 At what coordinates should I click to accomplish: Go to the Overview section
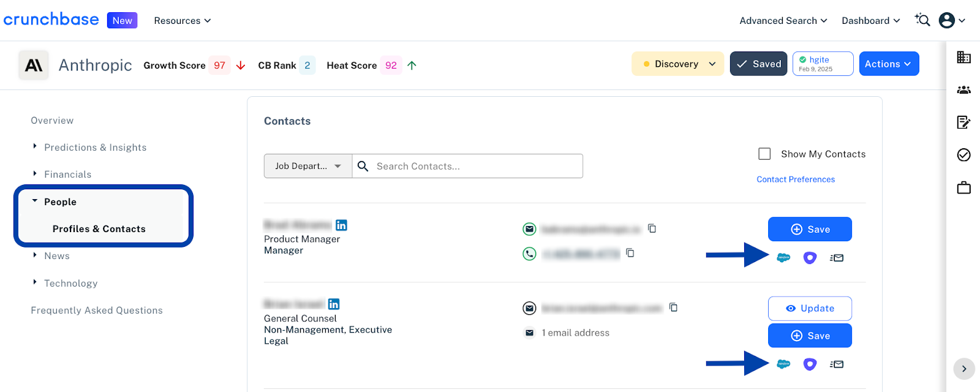point(52,121)
